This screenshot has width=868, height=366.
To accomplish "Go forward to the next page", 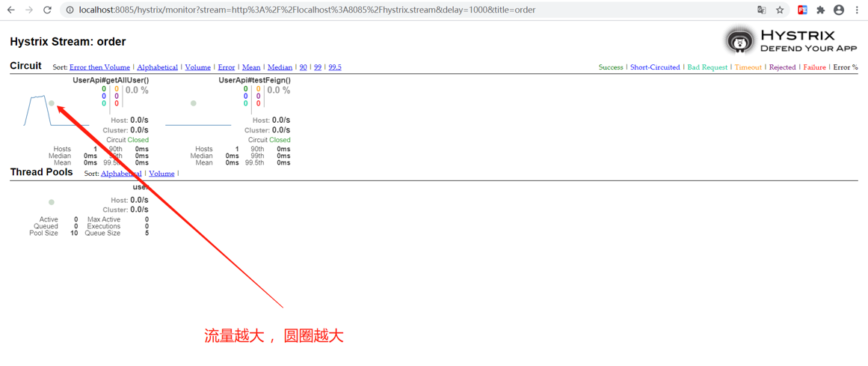I will pos(29,10).
